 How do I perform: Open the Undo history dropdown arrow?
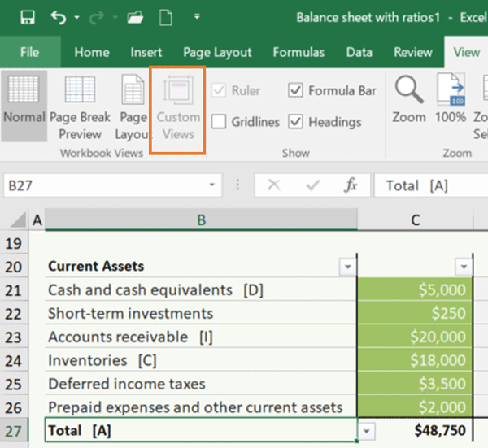click(x=77, y=17)
